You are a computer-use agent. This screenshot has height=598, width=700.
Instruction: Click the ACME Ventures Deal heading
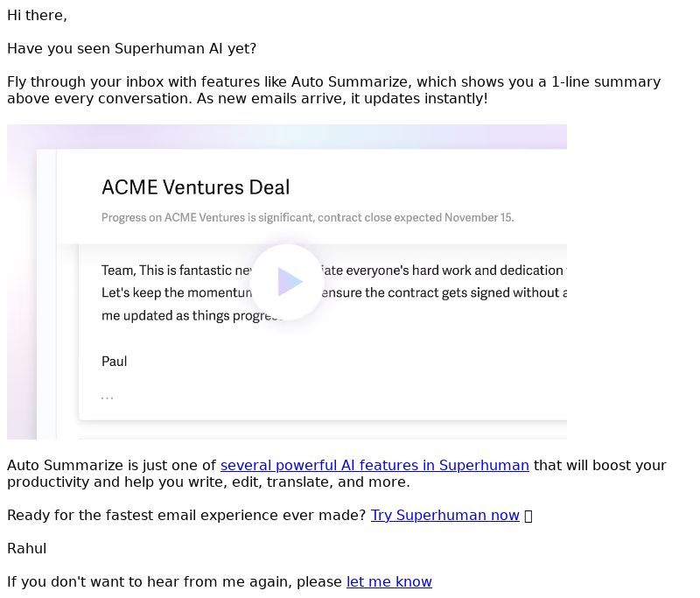pyautogui.click(x=195, y=187)
